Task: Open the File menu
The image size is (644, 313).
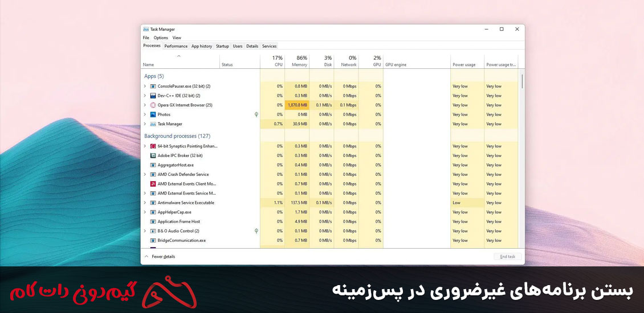Action: point(146,38)
